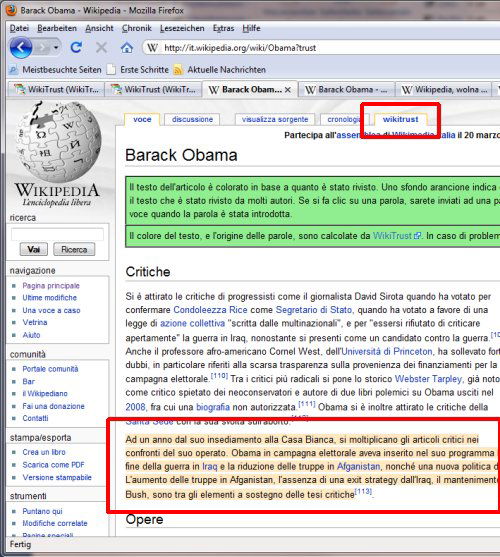Open the Afganistan link in highlighted paragraph

[358, 466]
